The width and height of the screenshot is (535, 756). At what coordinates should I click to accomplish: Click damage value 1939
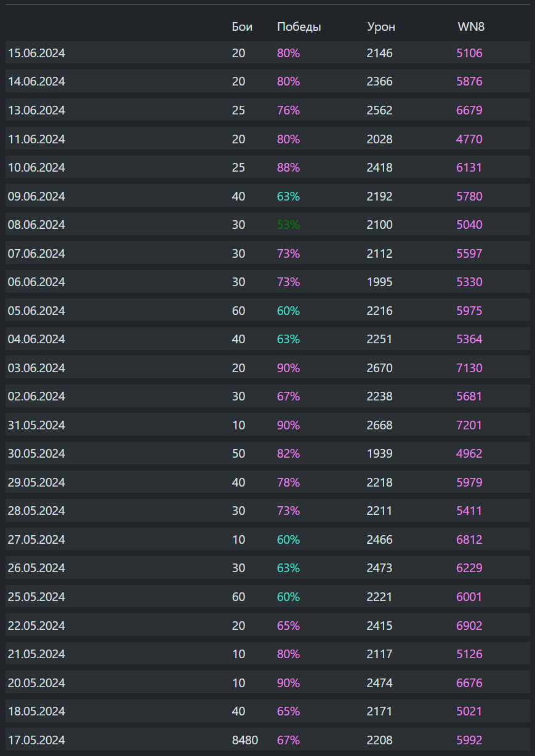379,454
